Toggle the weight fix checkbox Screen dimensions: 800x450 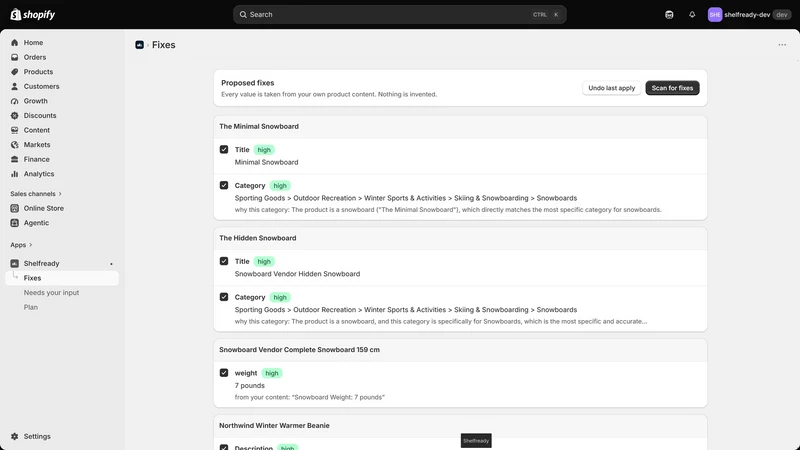[x=224, y=373]
